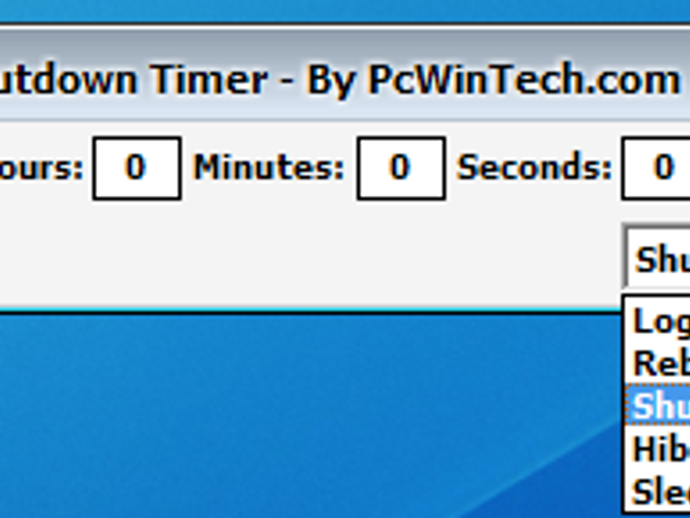This screenshot has width=690, height=518.
Task: Click the Hours input field
Action: click(137, 168)
